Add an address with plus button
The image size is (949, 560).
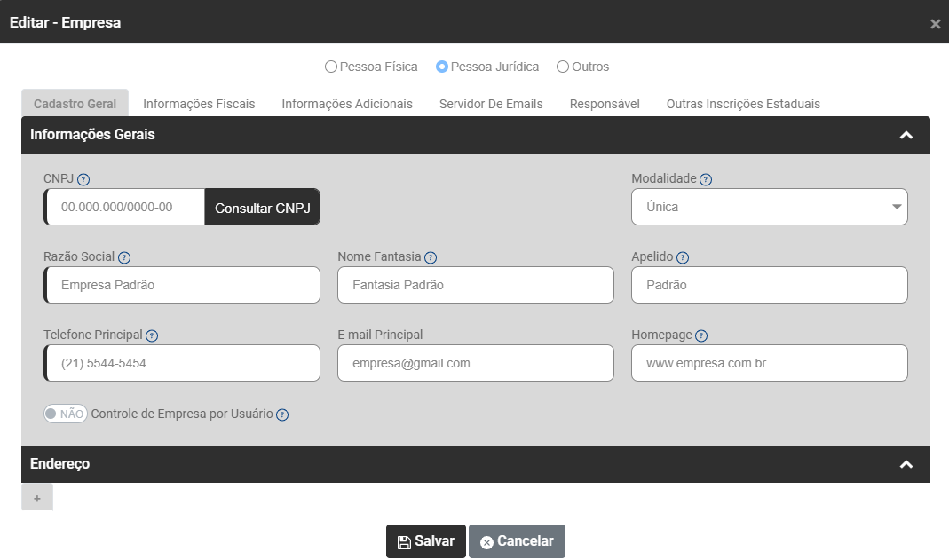[x=37, y=498]
